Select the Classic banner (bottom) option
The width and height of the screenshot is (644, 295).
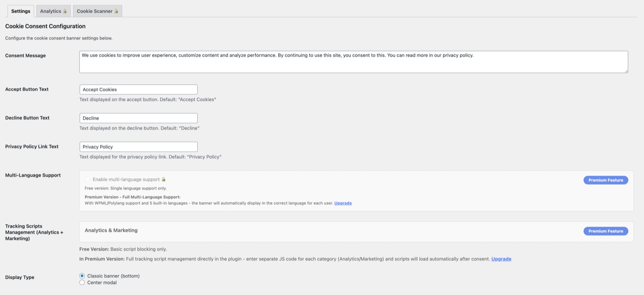[82, 276]
